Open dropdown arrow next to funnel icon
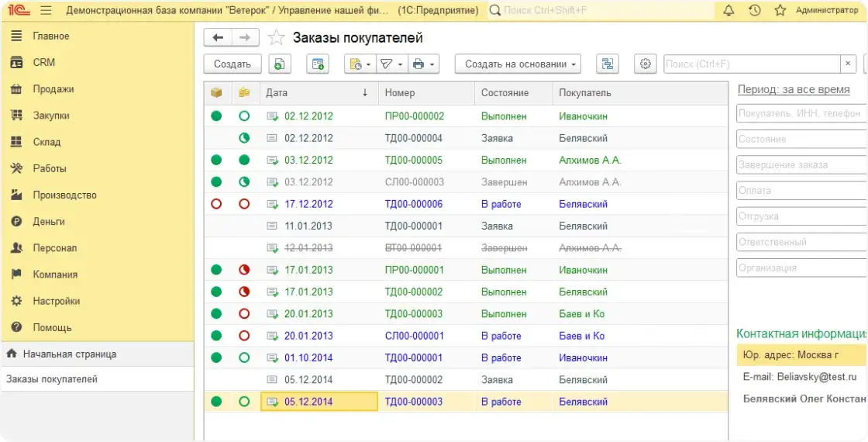Image resolution: width=868 pixels, height=442 pixels. click(400, 65)
